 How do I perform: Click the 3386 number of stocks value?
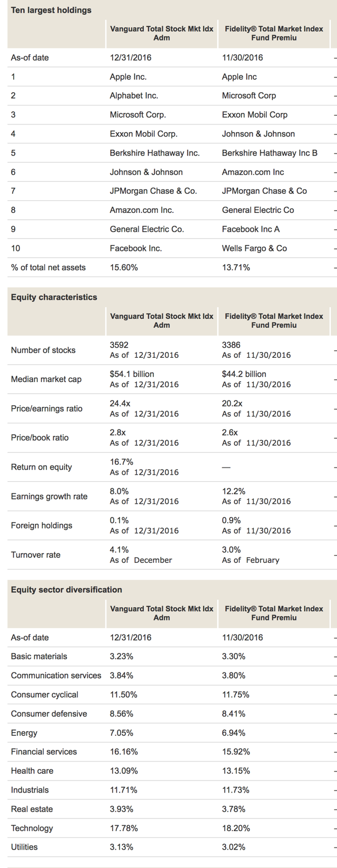click(231, 345)
